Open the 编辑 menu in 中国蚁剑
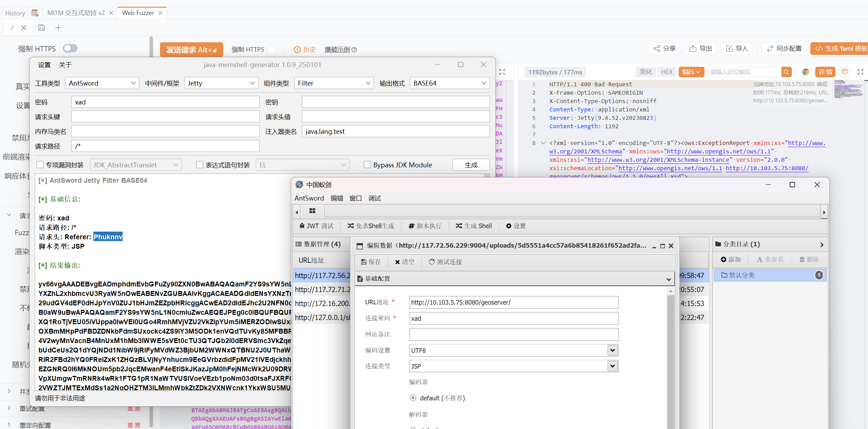868x429 pixels. point(337,198)
